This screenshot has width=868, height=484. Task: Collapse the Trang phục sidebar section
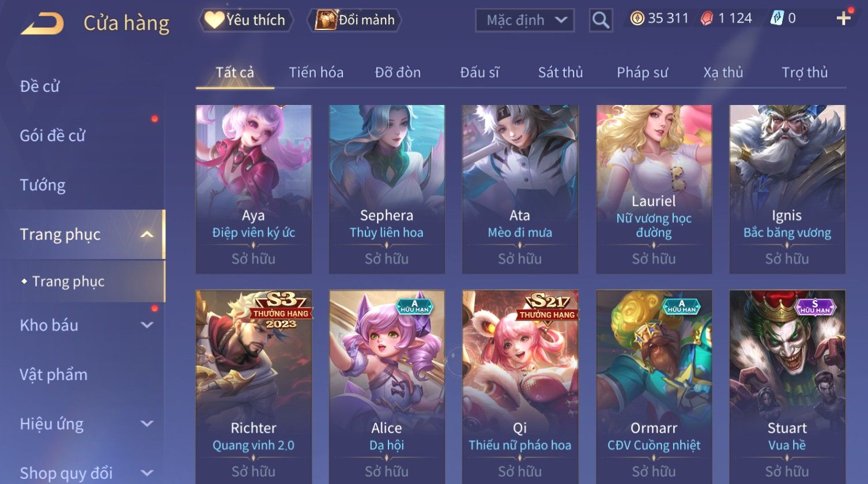coord(147,234)
